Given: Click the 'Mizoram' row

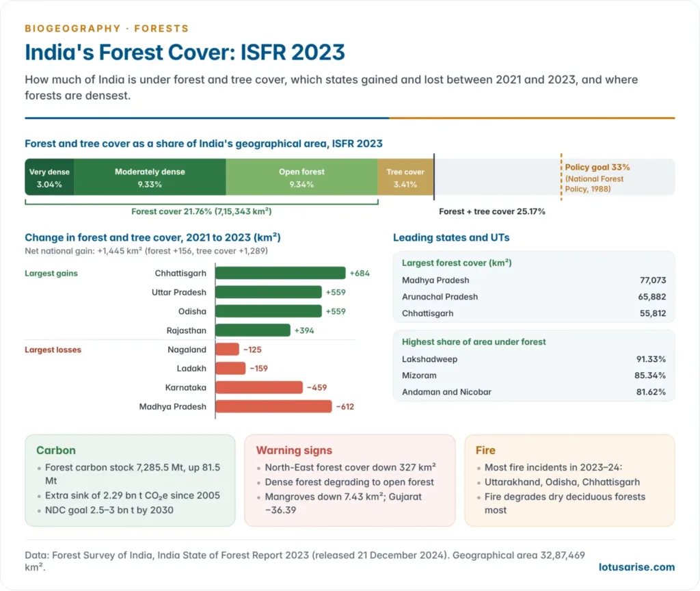Looking at the screenshot, I should tap(534, 376).
